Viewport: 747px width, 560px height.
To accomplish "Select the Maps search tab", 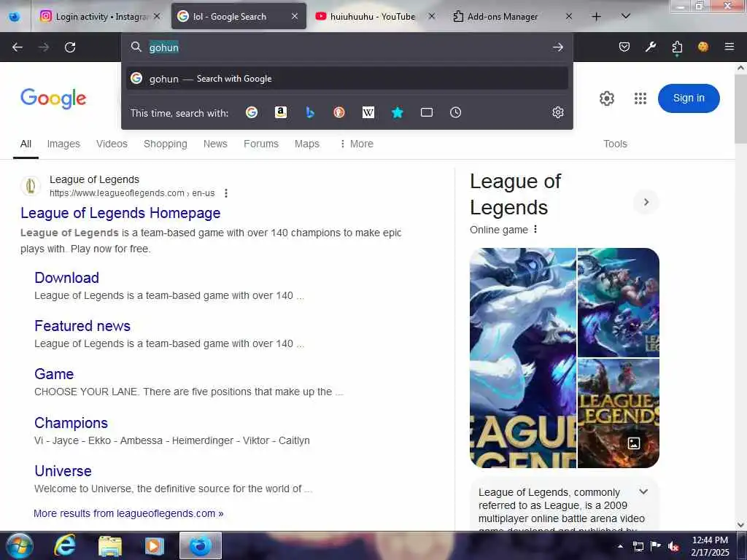I will click(x=307, y=144).
